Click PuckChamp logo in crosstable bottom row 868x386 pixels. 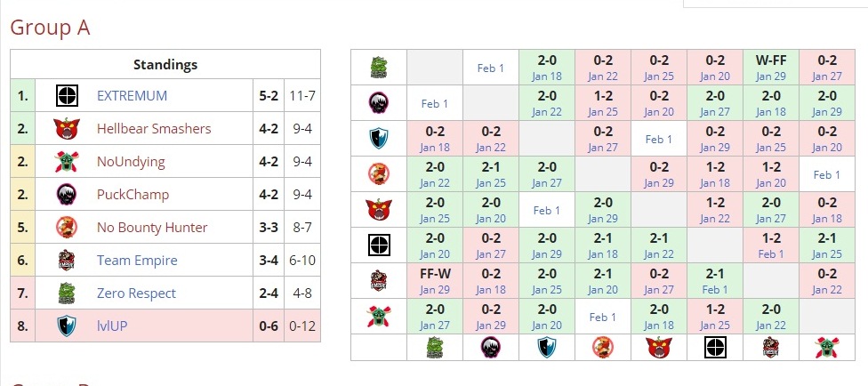[x=491, y=348]
